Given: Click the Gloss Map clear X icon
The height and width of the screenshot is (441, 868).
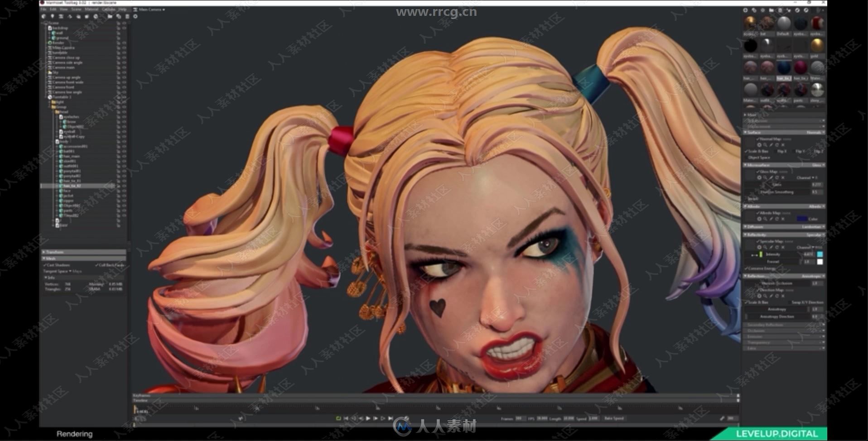Looking at the screenshot, I should 782,177.
